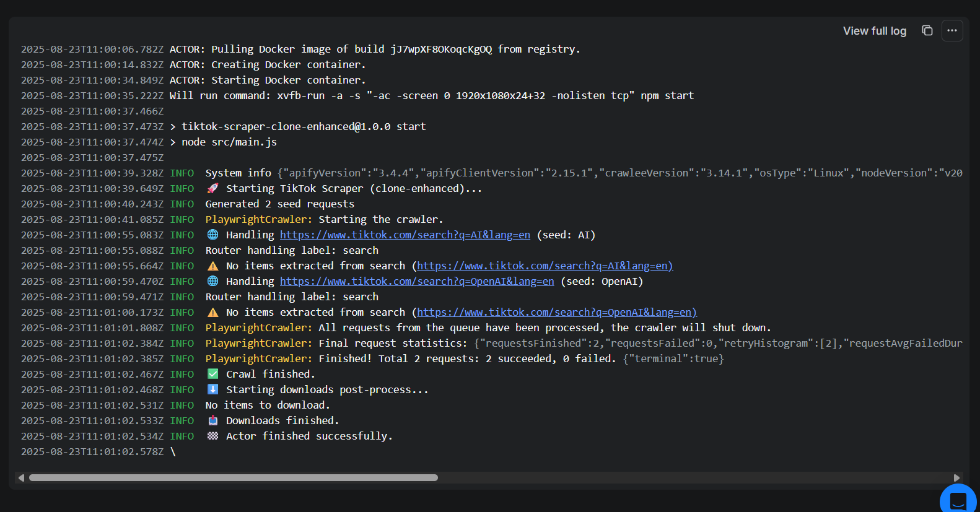This screenshot has width=980, height=512.
Task: Open the AI search URL in the Handling line
Action: [405, 235]
